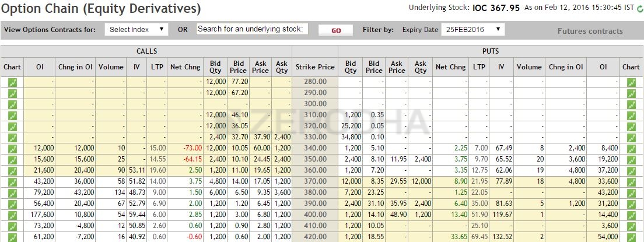The width and height of the screenshot is (644, 242).
Task: Open puts chart icon for 350.00 strike
Action: (x=631, y=160)
